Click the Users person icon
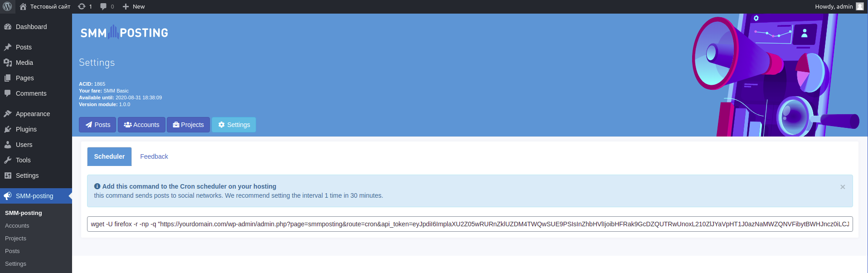The width and height of the screenshot is (868, 273). [x=8, y=145]
